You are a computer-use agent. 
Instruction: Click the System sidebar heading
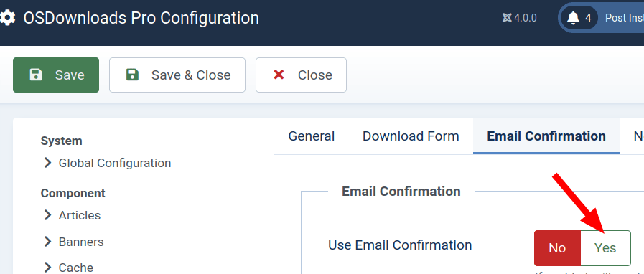click(61, 141)
